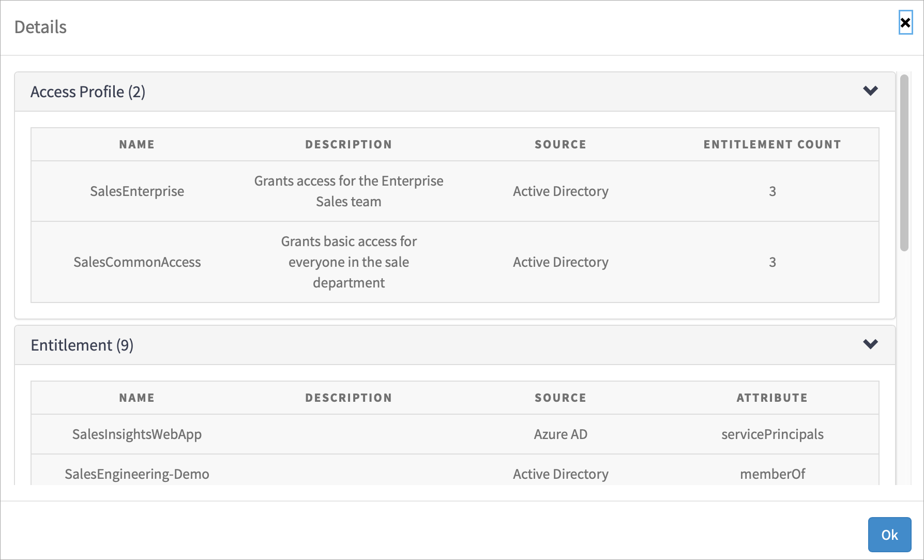
Task: Click the ATTRIBUTE column header
Action: (x=772, y=398)
